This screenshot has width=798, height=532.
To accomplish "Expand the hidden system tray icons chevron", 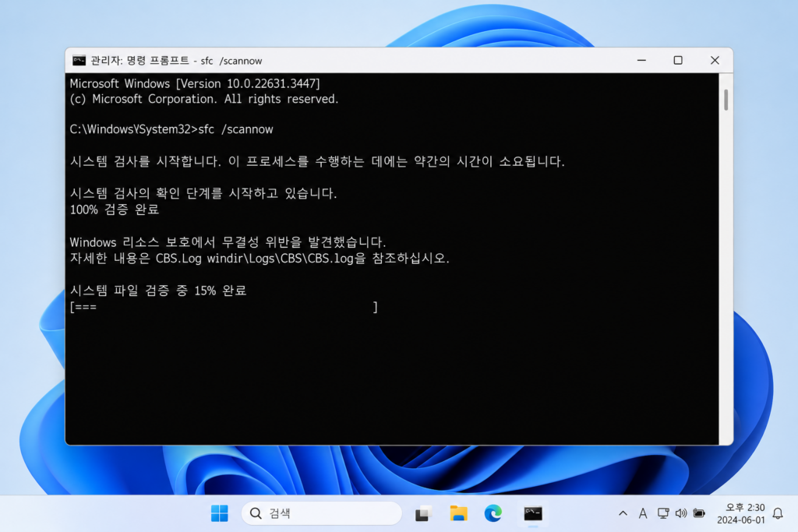I will (x=623, y=513).
